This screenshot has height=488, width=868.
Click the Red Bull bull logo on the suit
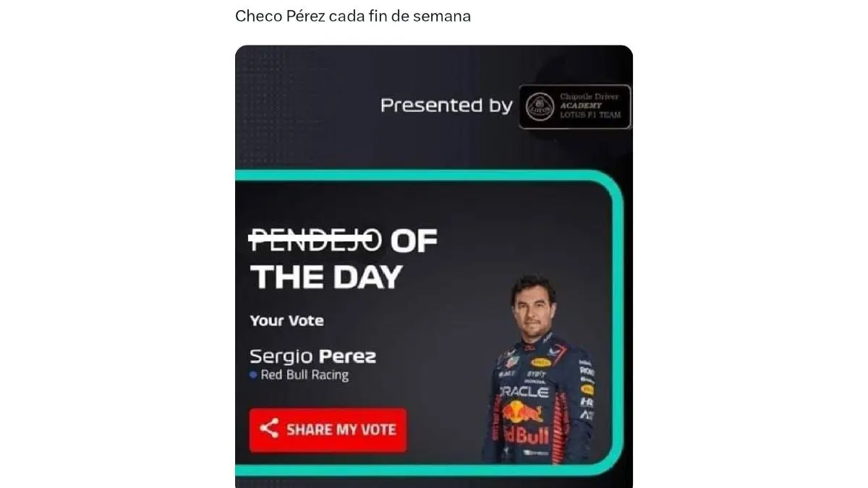coord(523,412)
